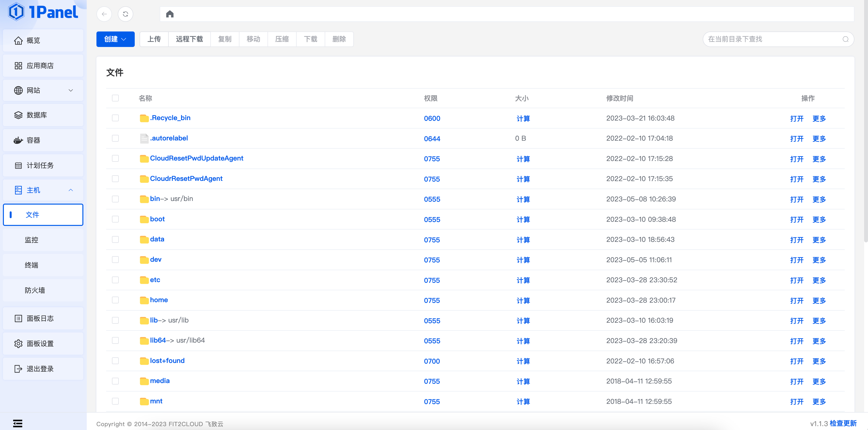
Task: Click 计算 size for dev folder
Action: coord(523,260)
